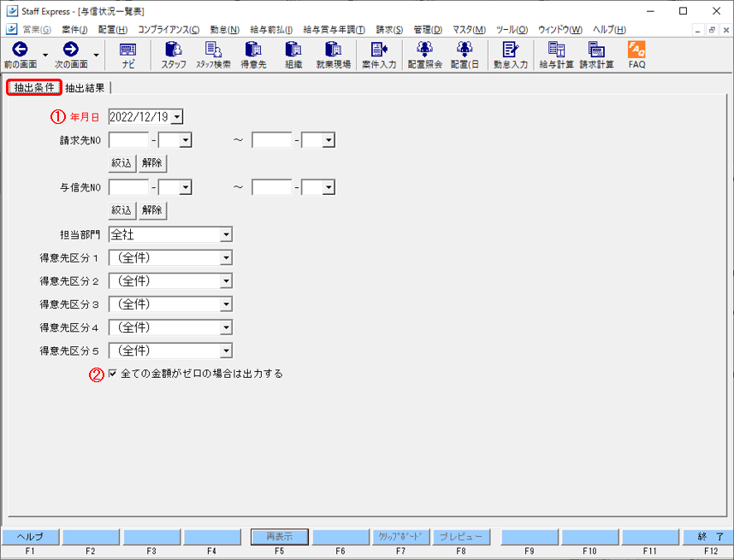Click the Staff Express title bar icon
This screenshot has height=560, width=734.
click(12, 11)
